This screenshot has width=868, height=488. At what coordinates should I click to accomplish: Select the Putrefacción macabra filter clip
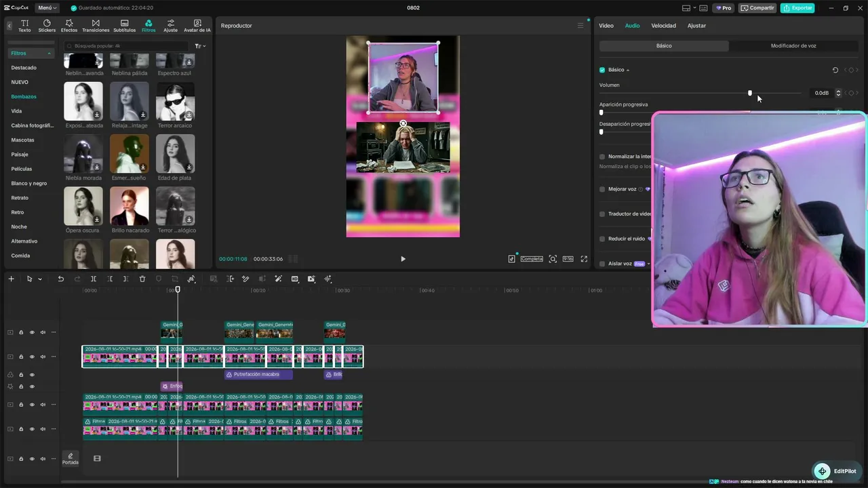click(258, 375)
